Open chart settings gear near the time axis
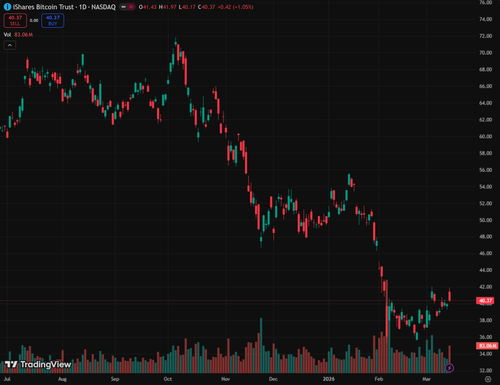The width and height of the screenshot is (500, 385). click(x=488, y=379)
